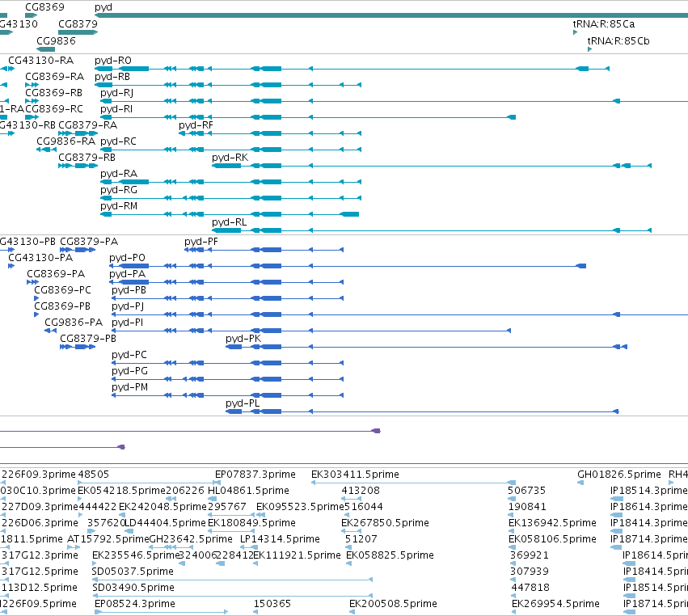Select the EK269954.5prime EST label
688x616 pixels.
pyautogui.click(x=555, y=603)
